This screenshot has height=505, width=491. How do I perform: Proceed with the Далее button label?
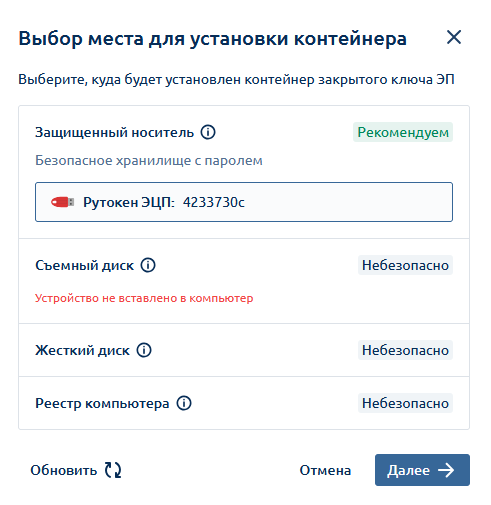(408, 470)
